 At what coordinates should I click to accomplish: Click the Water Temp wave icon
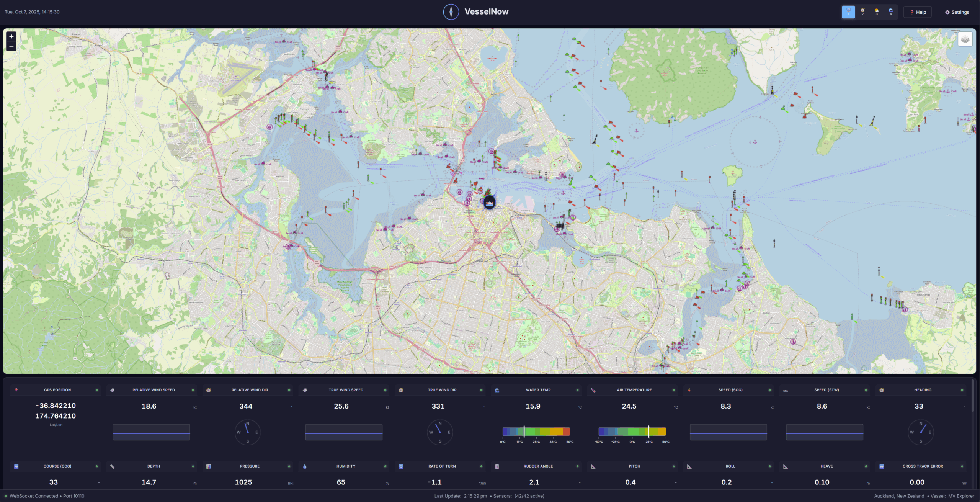(x=496, y=390)
